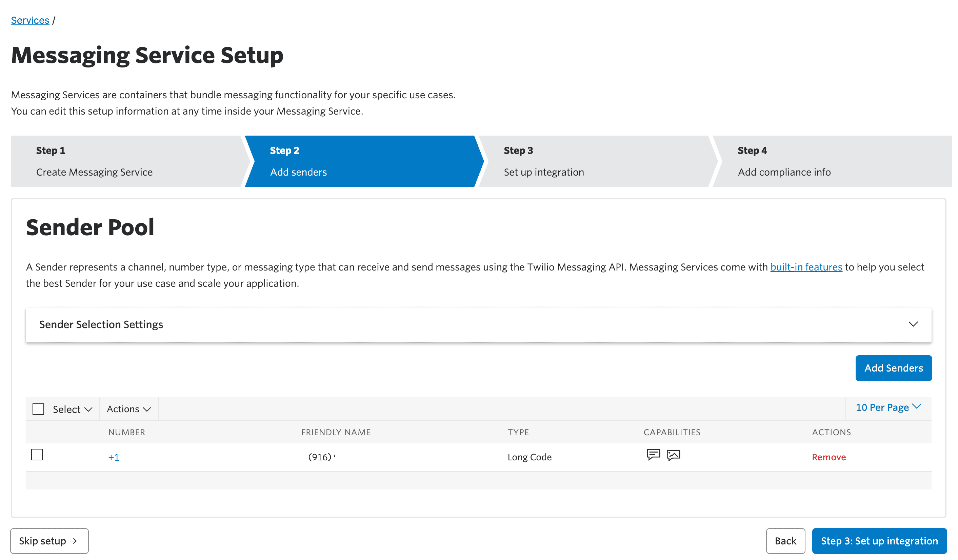
Task: Follow the Services breadcrumb link
Action: (30, 20)
